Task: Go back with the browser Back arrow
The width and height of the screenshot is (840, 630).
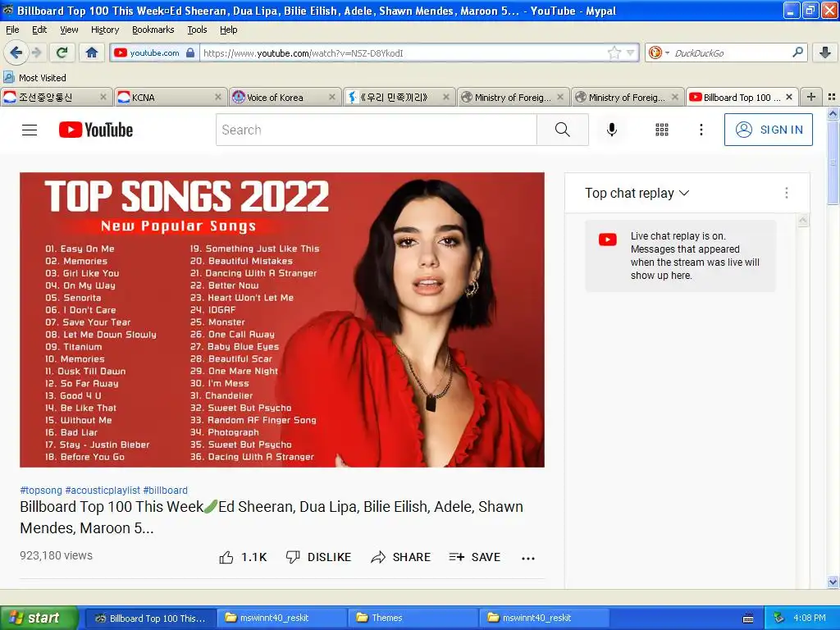Action: pyautogui.click(x=16, y=52)
